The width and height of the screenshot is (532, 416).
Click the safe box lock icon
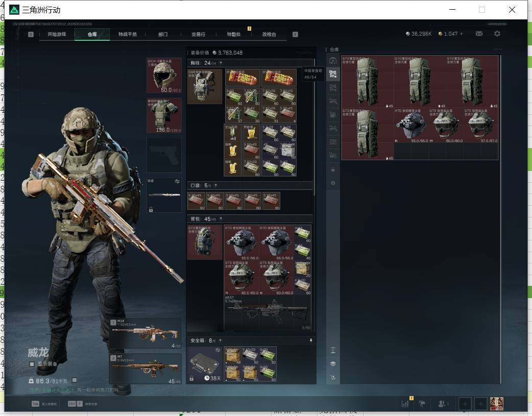191,378
